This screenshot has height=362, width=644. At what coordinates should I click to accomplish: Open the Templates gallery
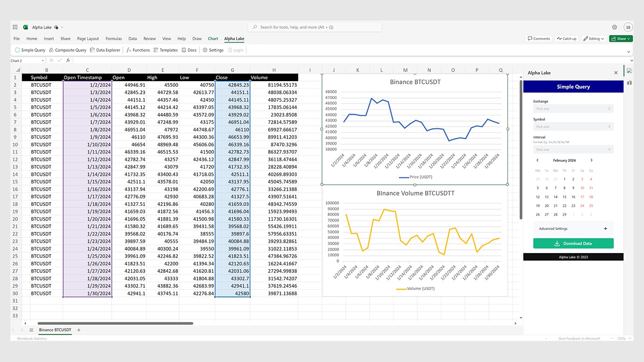(165, 50)
